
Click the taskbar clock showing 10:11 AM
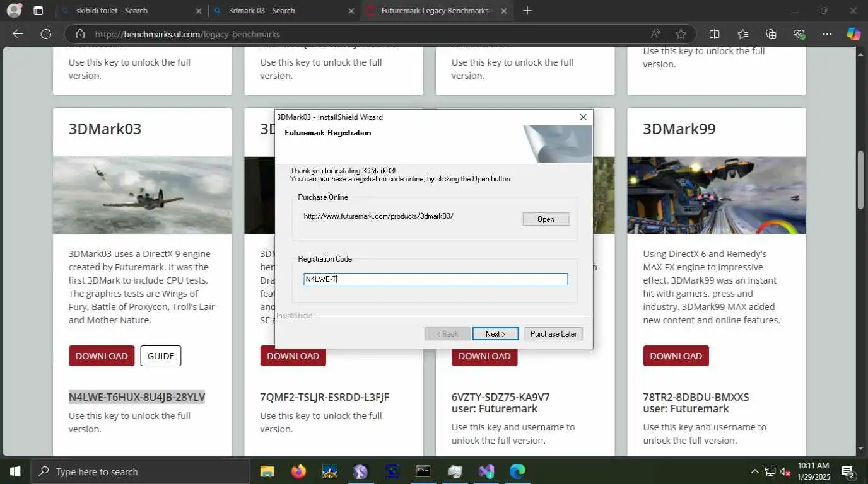pyautogui.click(x=814, y=471)
